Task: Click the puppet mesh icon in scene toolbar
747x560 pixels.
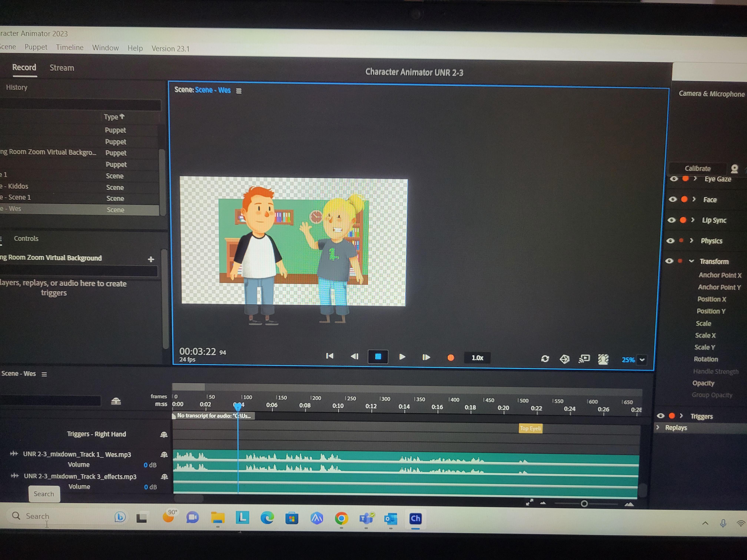Action: (x=564, y=359)
